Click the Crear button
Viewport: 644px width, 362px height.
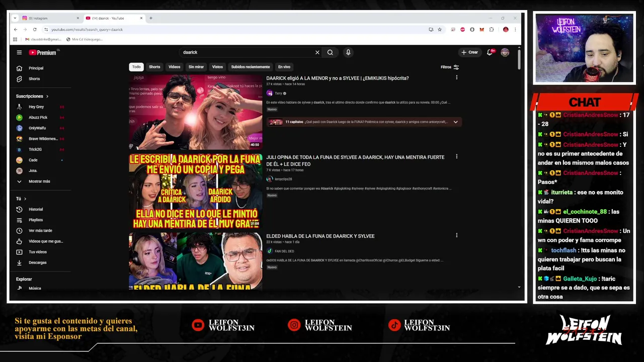(x=470, y=52)
